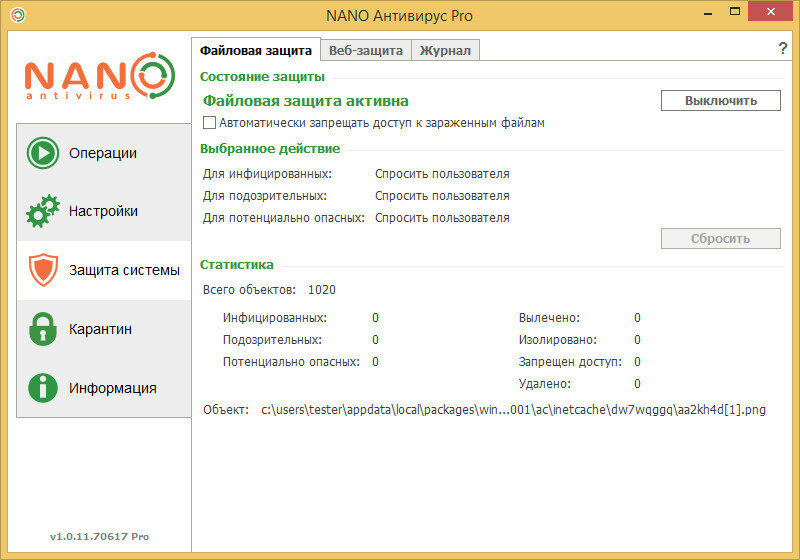Viewport: 800px width, 560px height.
Task: Switch to the Веб-защита tab
Action: pyautogui.click(x=366, y=50)
